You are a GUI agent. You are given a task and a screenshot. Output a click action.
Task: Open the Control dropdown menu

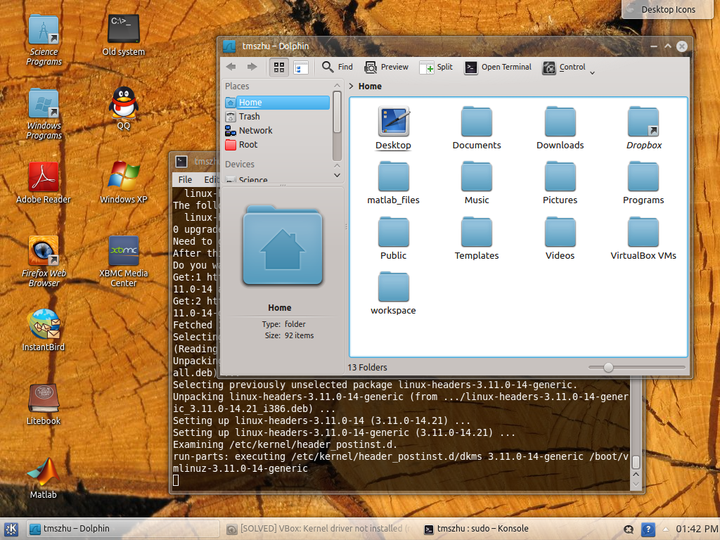pos(568,68)
